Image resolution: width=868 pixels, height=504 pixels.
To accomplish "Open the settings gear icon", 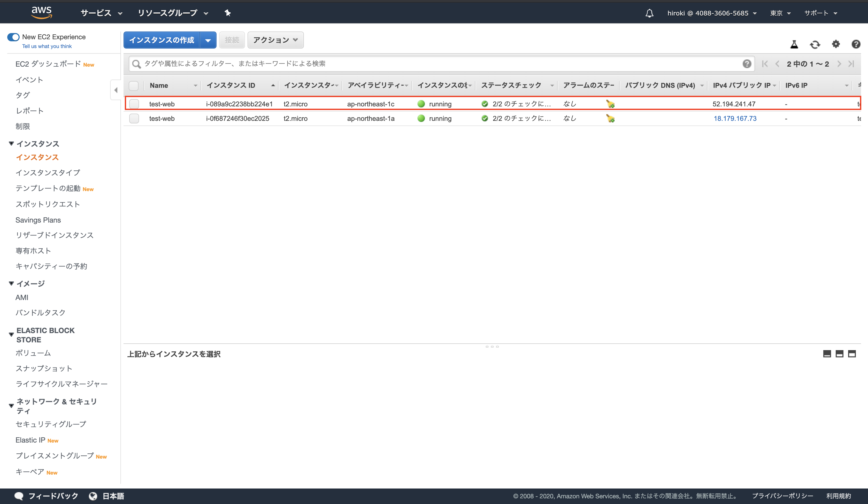I will pyautogui.click(x=836, y=44).
